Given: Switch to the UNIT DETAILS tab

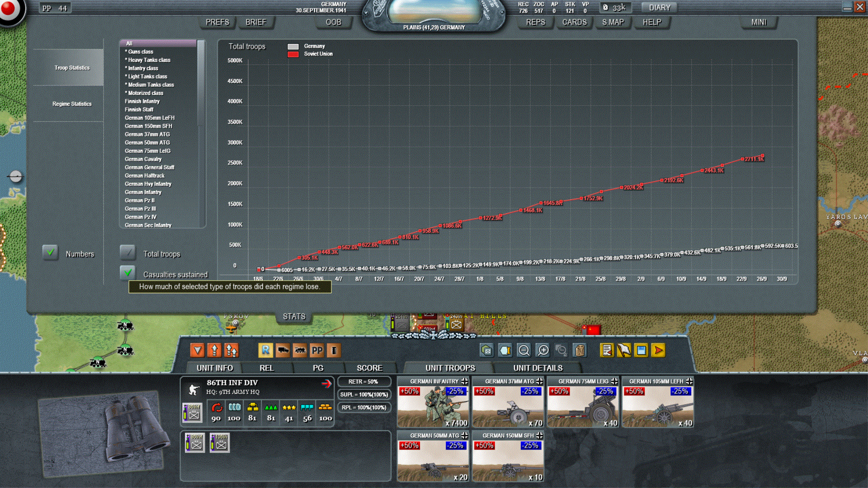Looking at the screenshot, I should coord(538,368).
